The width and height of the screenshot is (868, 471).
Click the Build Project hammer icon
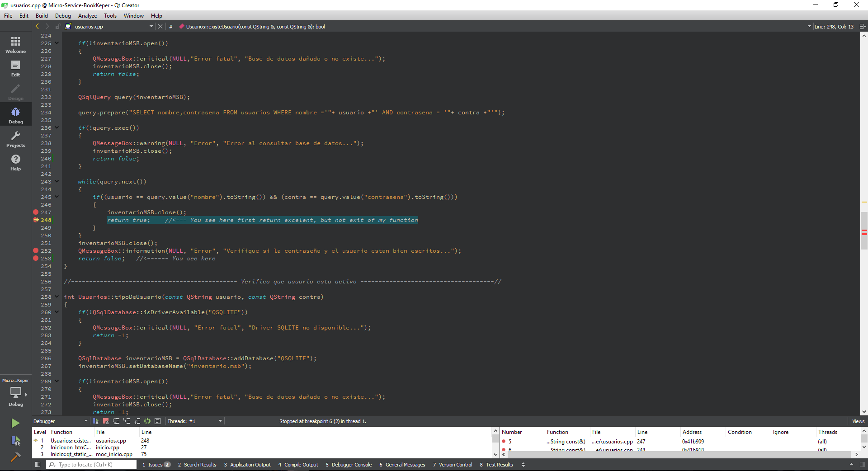15,457
